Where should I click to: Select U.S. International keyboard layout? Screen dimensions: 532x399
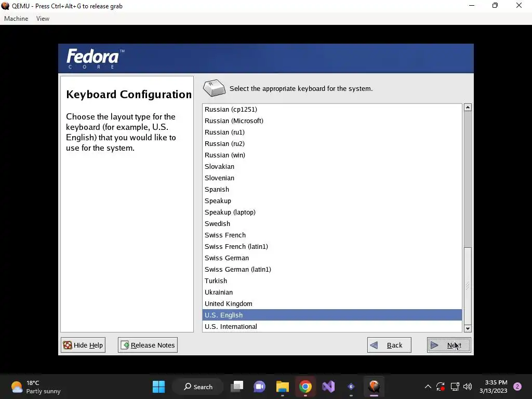(332, 326)
